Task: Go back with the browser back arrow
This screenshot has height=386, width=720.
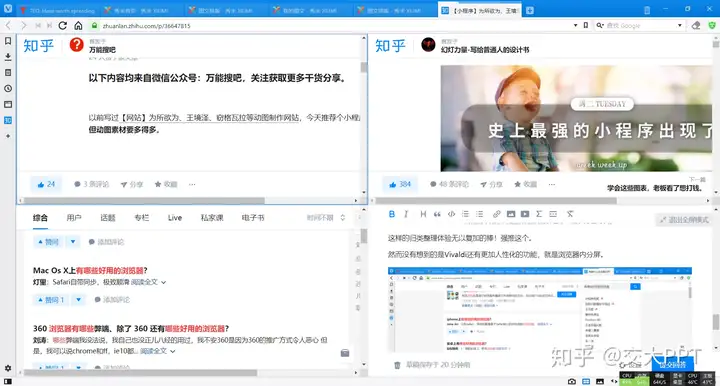Action: (x=8, y=26)
